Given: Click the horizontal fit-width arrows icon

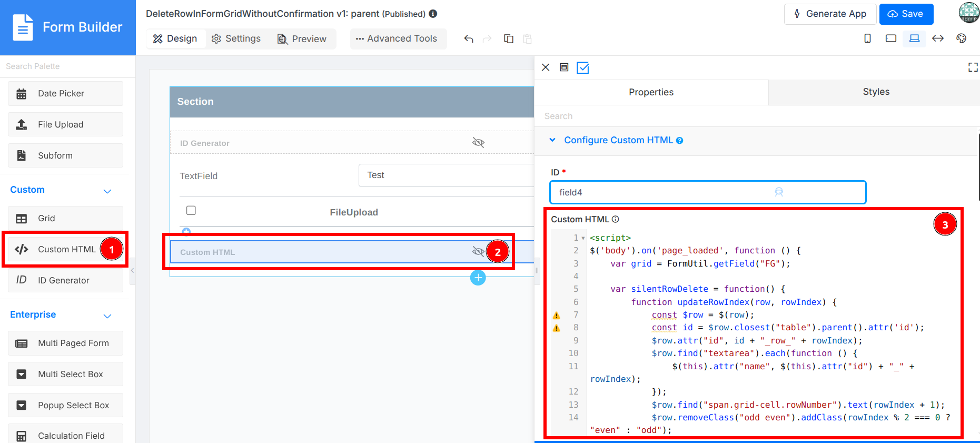Looking at the screenshot, I should point(938,38).
